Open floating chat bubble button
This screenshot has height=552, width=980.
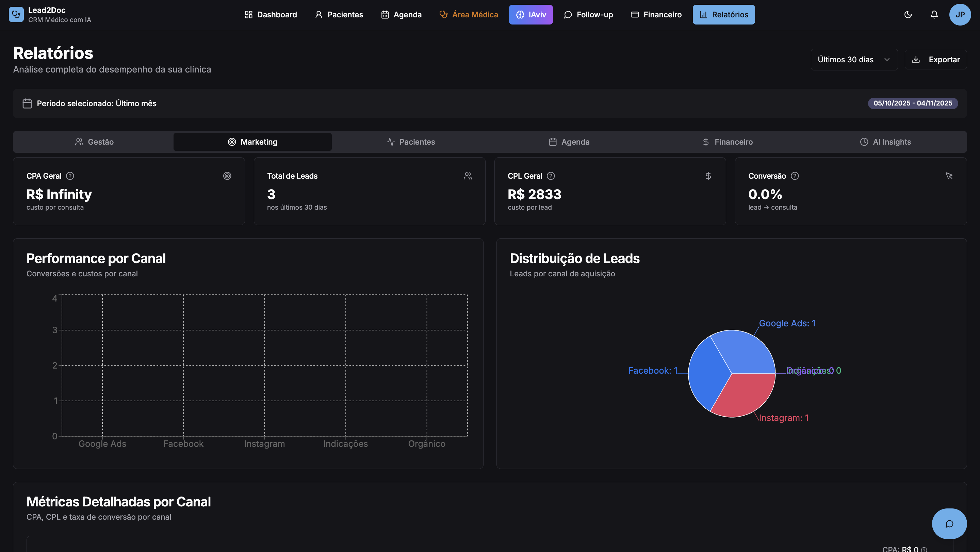pyautogui.click(x=949, y=523)
